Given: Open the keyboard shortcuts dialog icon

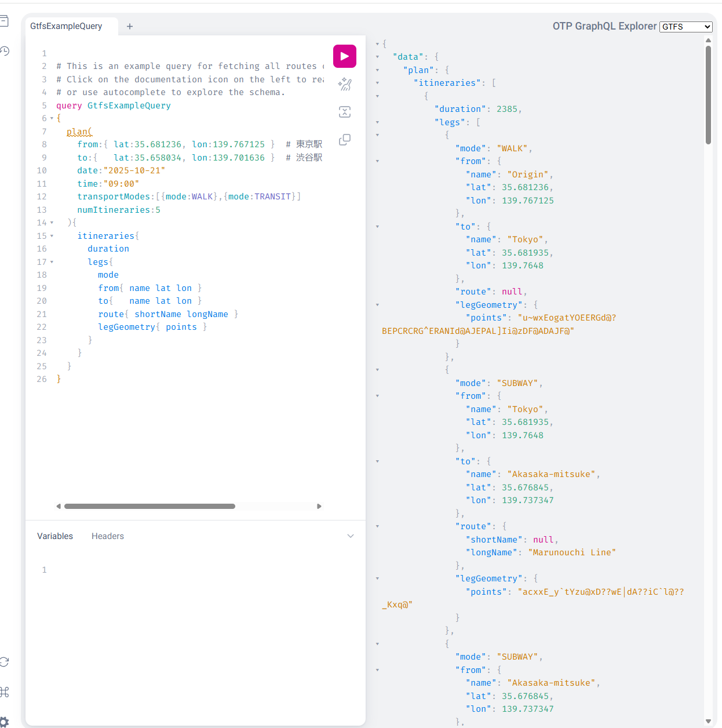Looking at the screenshot, I should point(3,691).
